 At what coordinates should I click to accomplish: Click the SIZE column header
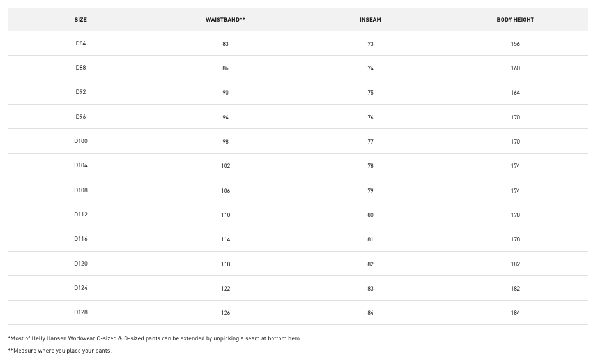[80, 20]
